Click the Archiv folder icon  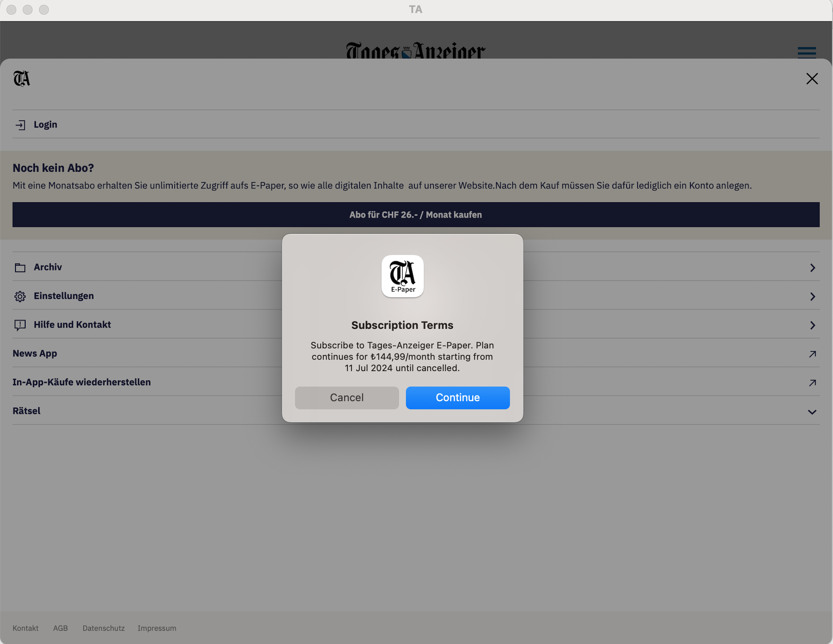(x=20, y=268)
